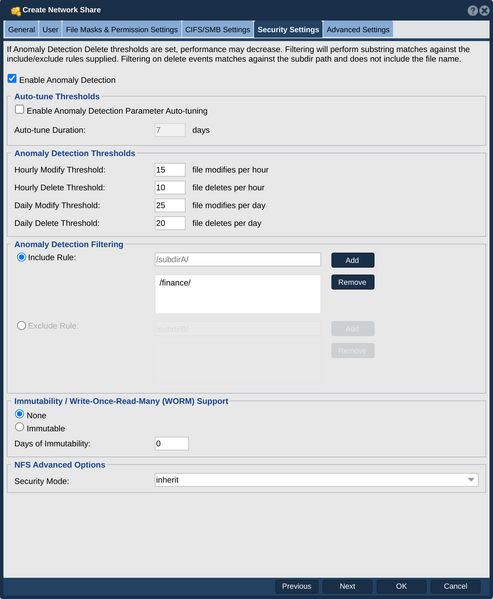Open the help question mark icon
The width and height of the screenshot is (493, 599).
pyautogui.click(x=472, y=10)
